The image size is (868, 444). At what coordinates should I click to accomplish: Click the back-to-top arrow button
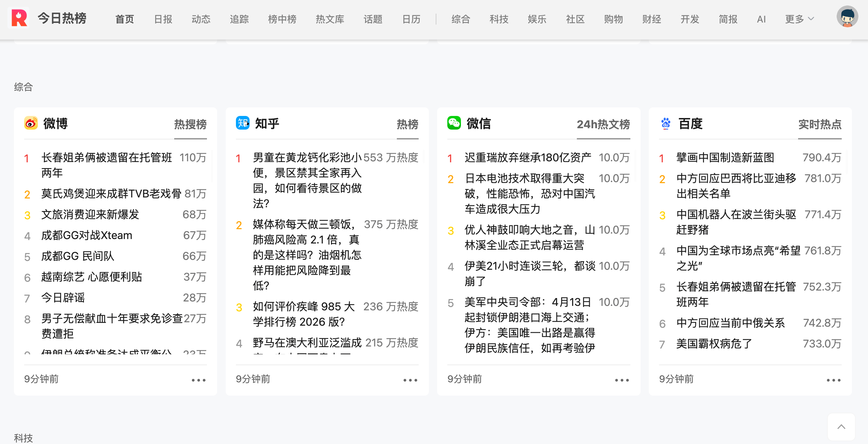841,427
